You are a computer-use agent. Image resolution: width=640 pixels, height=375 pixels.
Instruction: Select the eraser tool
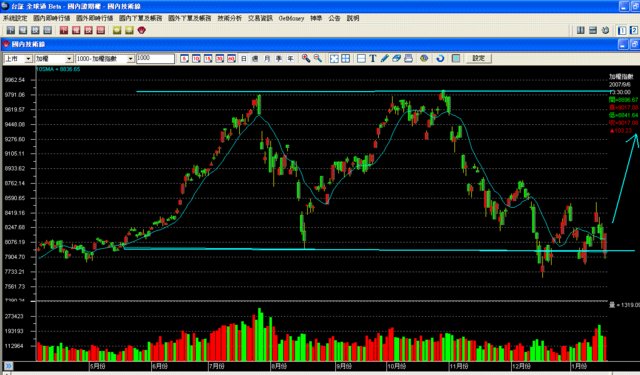pyautogui.click(x=396, y=58)
